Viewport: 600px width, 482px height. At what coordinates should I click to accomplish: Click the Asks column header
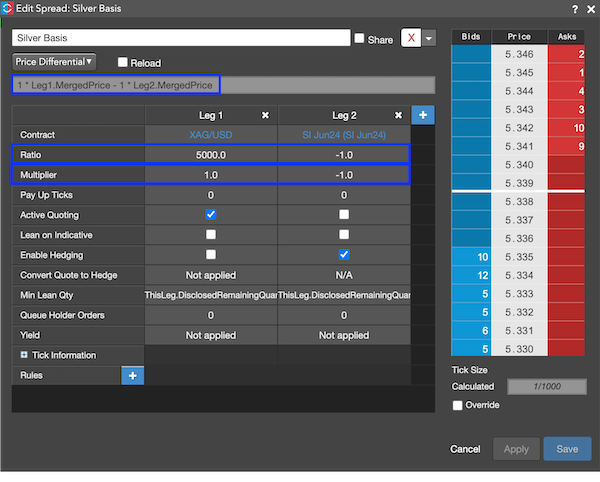tap(566, 36)
